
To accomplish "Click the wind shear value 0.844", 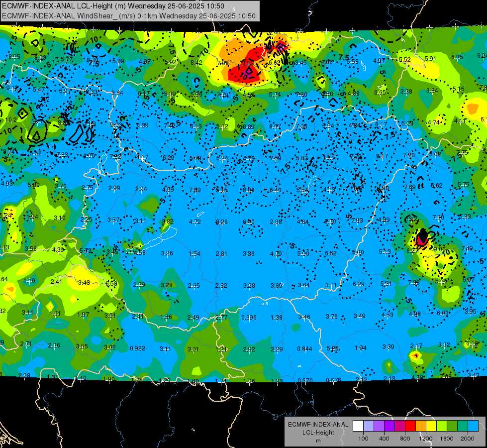I will (x=304, y=349).
